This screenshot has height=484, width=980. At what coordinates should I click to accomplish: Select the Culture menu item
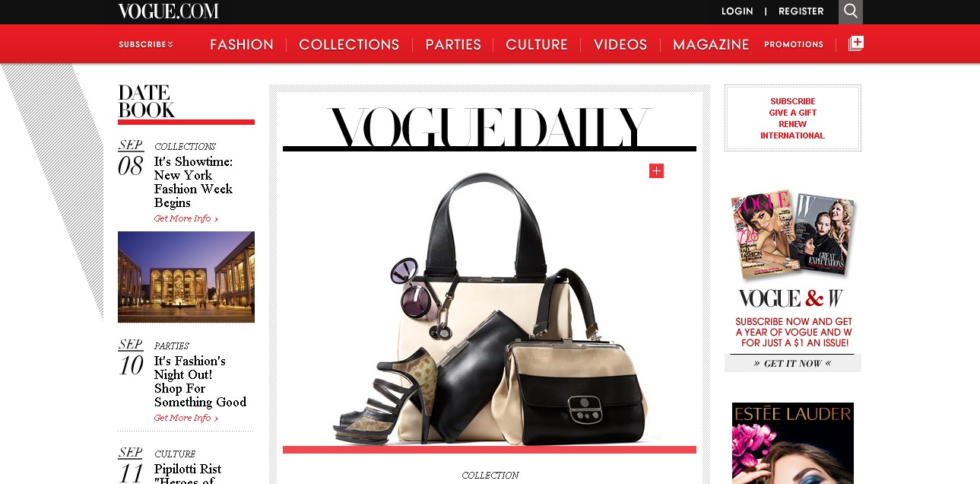tap(537, 45)
